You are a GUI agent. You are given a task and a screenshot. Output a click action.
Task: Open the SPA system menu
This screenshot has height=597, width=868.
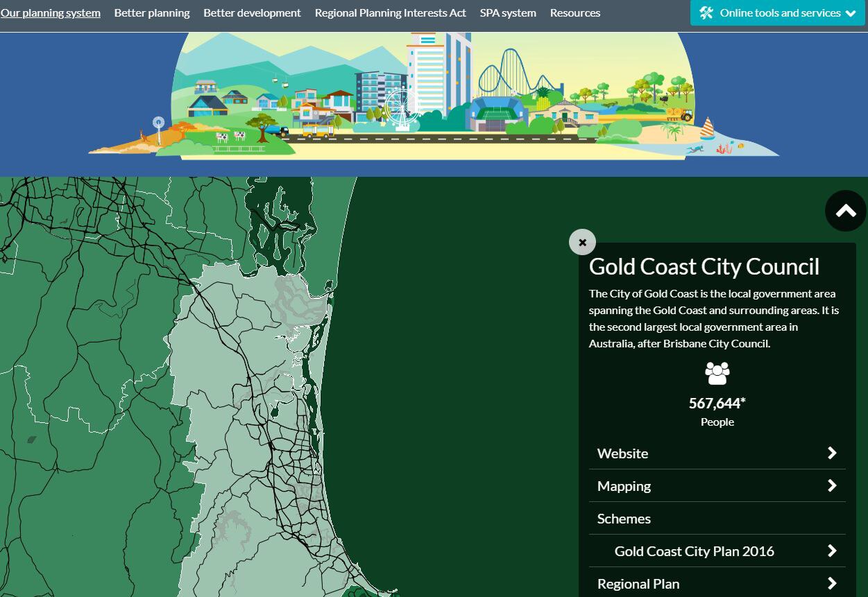click(x=508, y=12)
